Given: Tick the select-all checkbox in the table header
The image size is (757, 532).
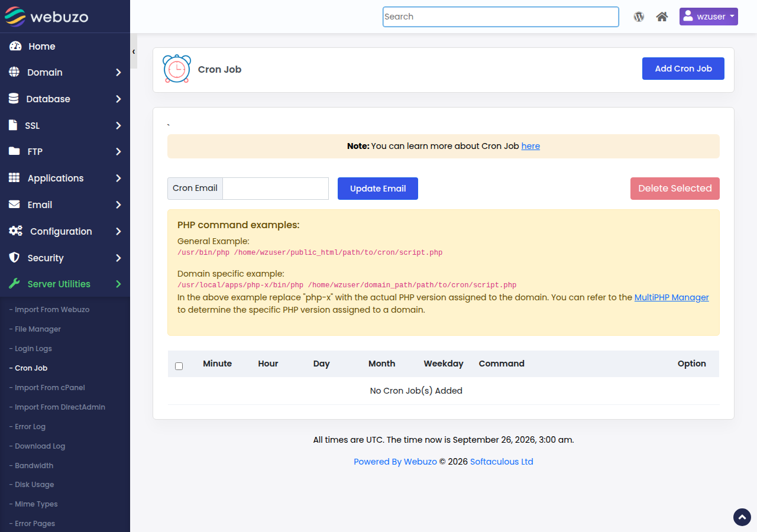Looking at the screenshot, I should coord(179,366).
